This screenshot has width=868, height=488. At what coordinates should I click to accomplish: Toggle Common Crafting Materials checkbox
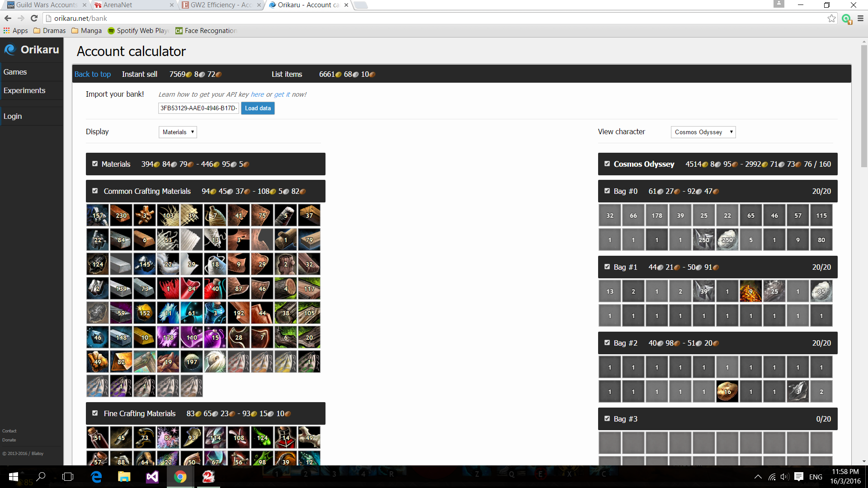click(95, 191)
